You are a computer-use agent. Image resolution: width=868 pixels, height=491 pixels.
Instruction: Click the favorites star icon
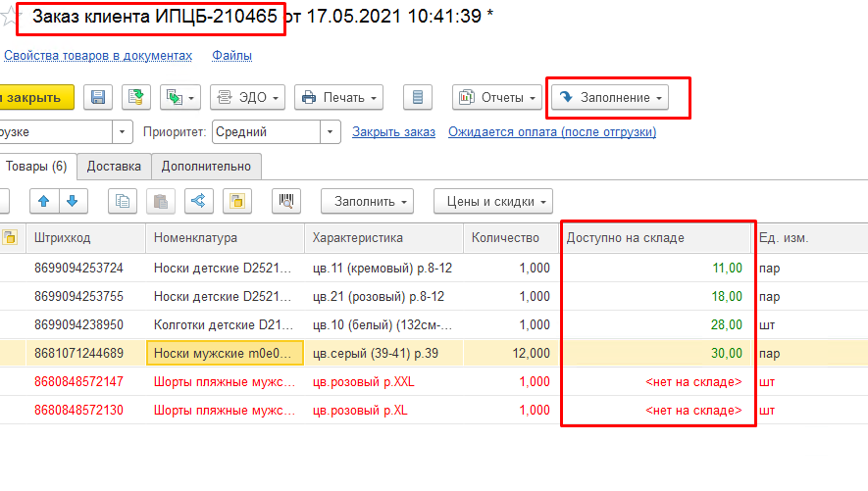coord(8,16)
